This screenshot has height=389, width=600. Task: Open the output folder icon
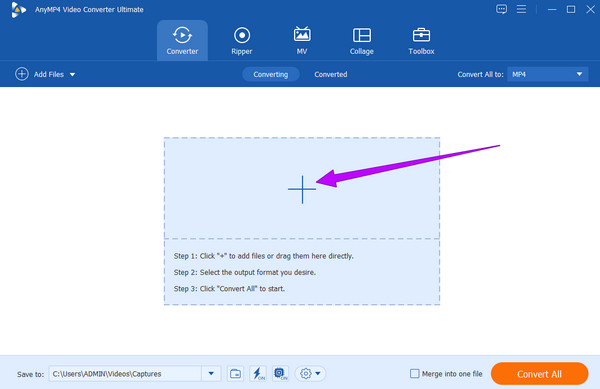[x=235, y=374]
